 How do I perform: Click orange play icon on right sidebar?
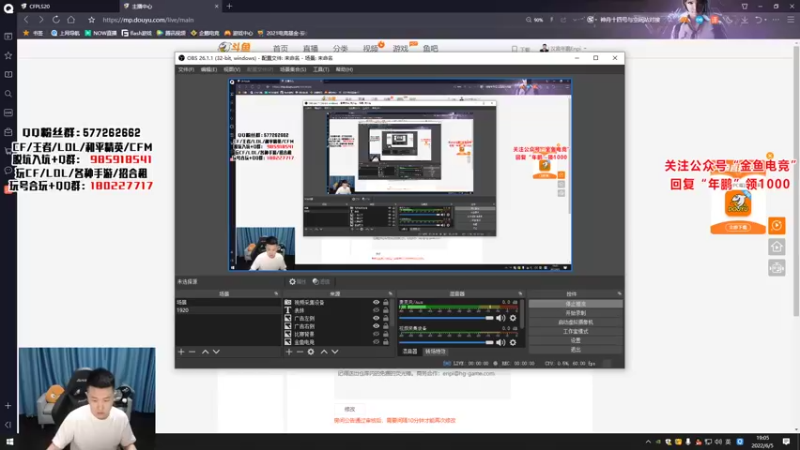(777, 226)
